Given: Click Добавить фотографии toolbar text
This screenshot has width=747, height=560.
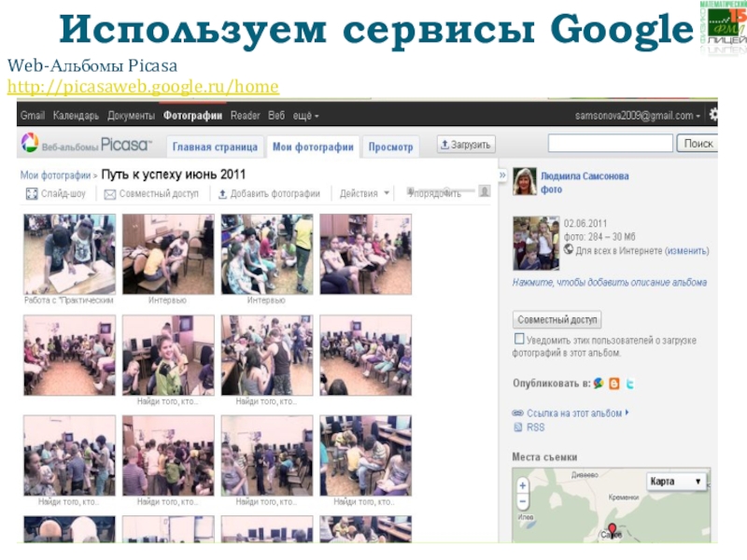Looking at the screenshot, I should (275, 194).
